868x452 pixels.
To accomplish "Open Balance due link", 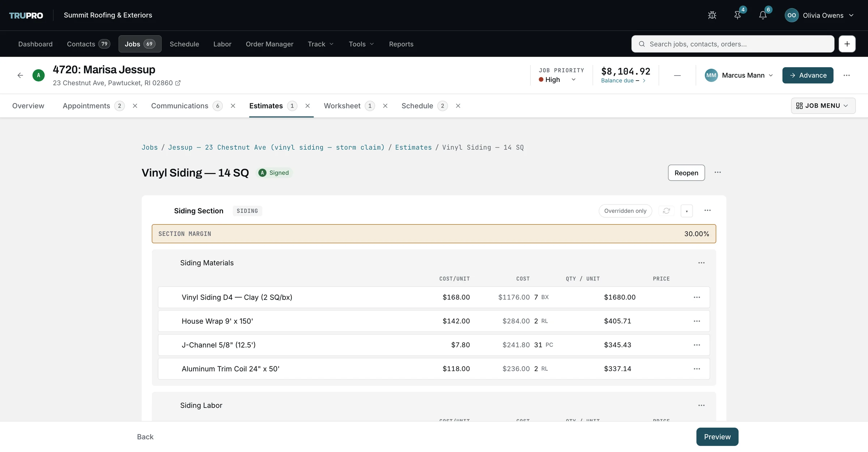I will (x=623, y=81).
